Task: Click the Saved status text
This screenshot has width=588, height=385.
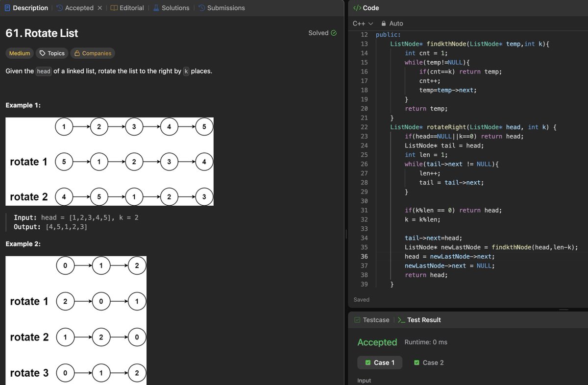Action: (362, 299)
